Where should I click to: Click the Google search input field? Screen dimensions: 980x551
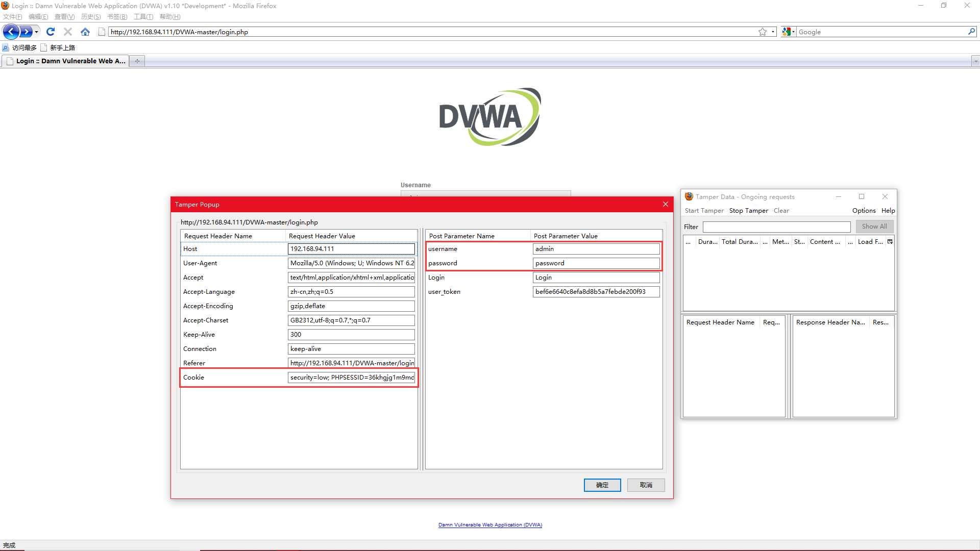point(881,32)
